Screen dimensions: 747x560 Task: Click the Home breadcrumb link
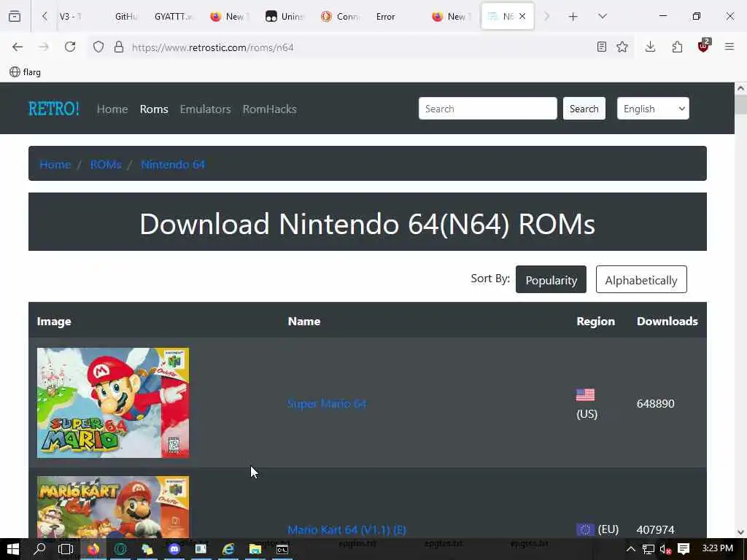click(55, 164)
